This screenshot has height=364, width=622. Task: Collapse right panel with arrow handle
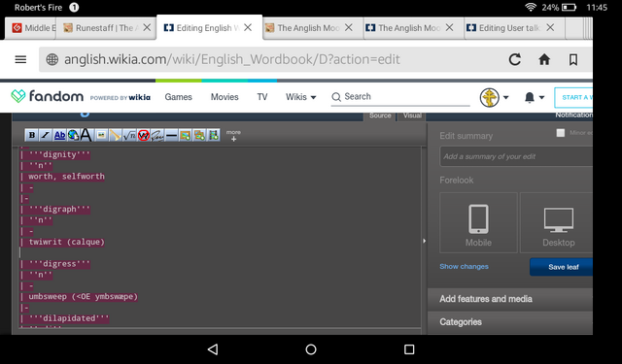click(x=424, y=241)
